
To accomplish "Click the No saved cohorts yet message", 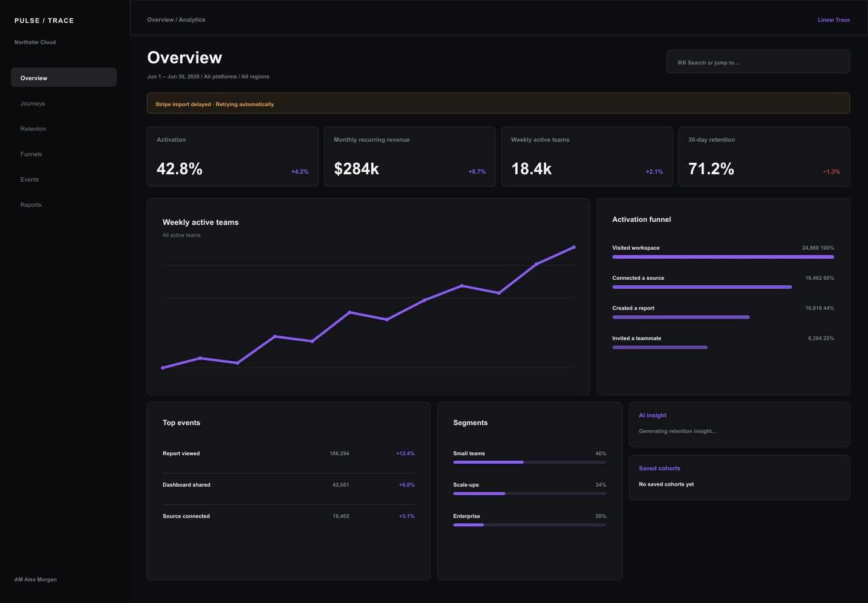I will click(x=666, y=484).
